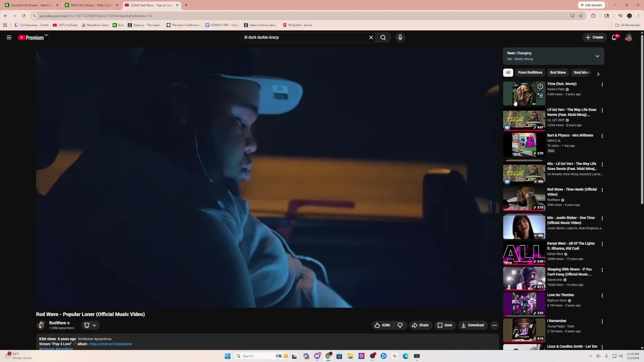Open All Bookmarks folder

[627, 25]
